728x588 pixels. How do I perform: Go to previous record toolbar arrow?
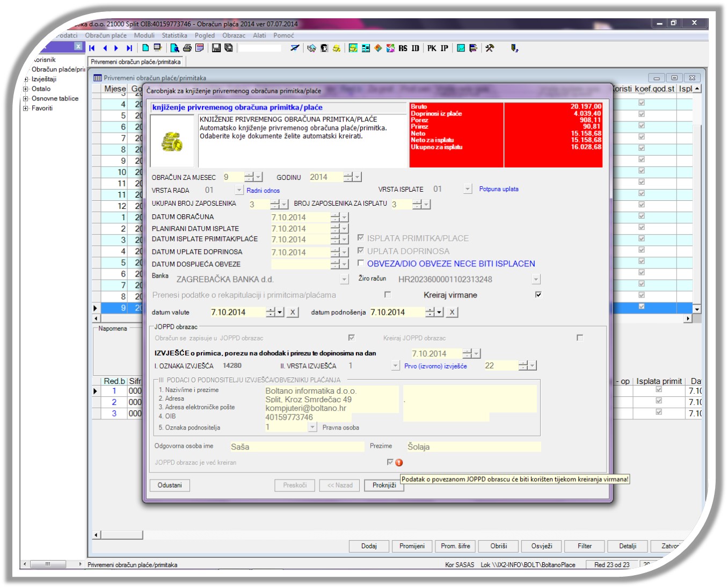[105, 48]
